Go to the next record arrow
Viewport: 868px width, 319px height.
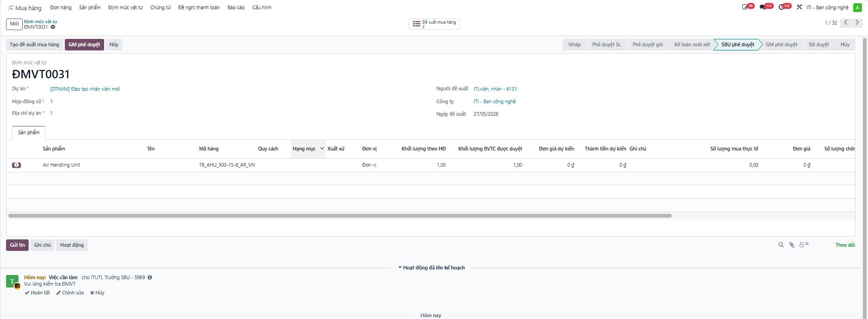tap(857, 23)
